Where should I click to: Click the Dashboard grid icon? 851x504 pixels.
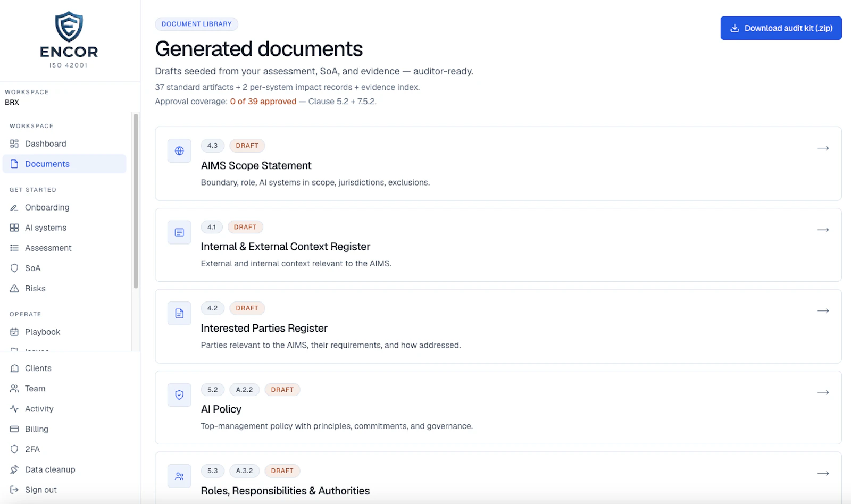tap(14, 144)
